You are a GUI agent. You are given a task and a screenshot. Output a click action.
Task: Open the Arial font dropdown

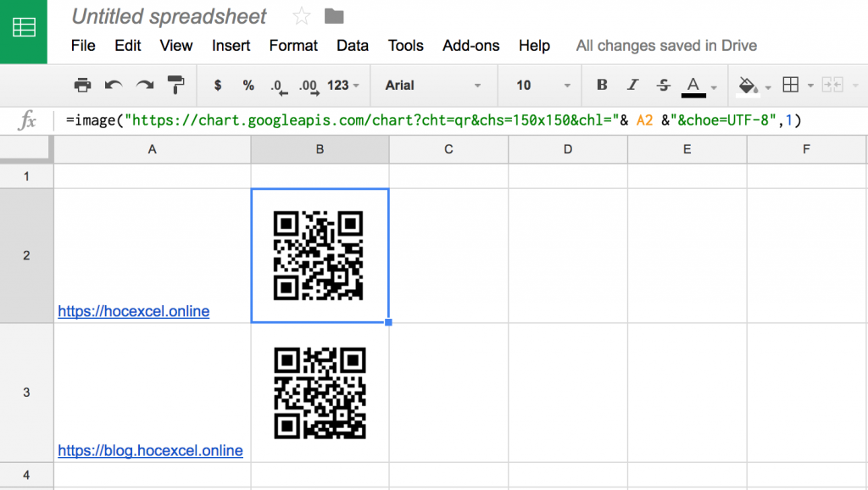point(433,86)
